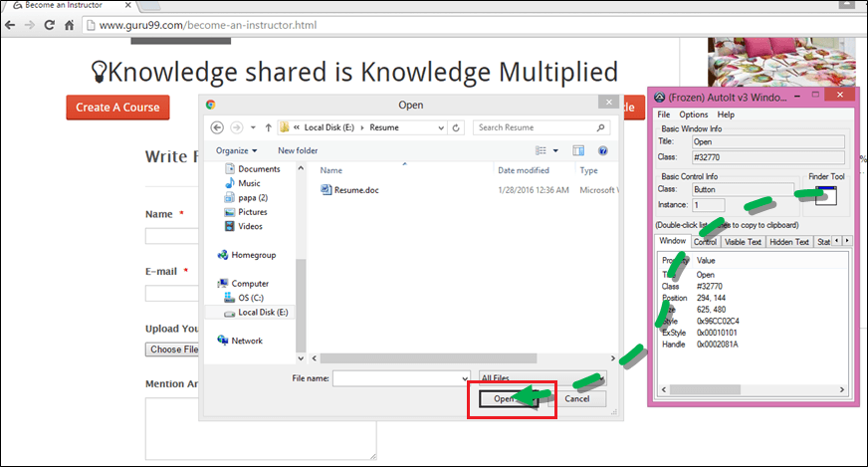The width and height of the screenshot is (868, 467).
Task: Click the dialog back navigation arrow
Action: click(x=217, y=127)
